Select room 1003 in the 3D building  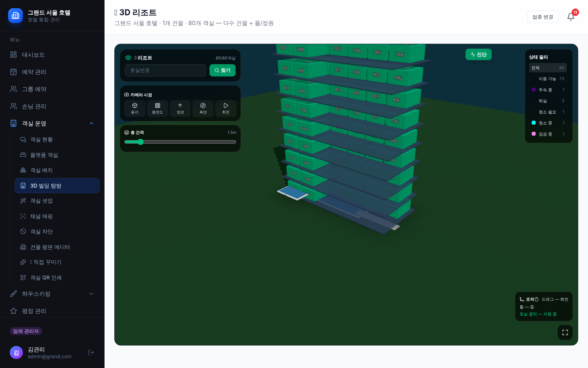(337, 49)
